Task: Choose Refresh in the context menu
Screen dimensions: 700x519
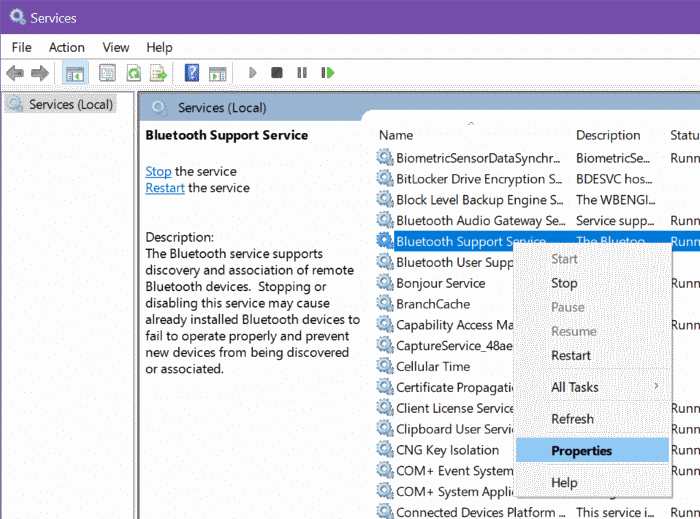Action: tap(592, 419)
